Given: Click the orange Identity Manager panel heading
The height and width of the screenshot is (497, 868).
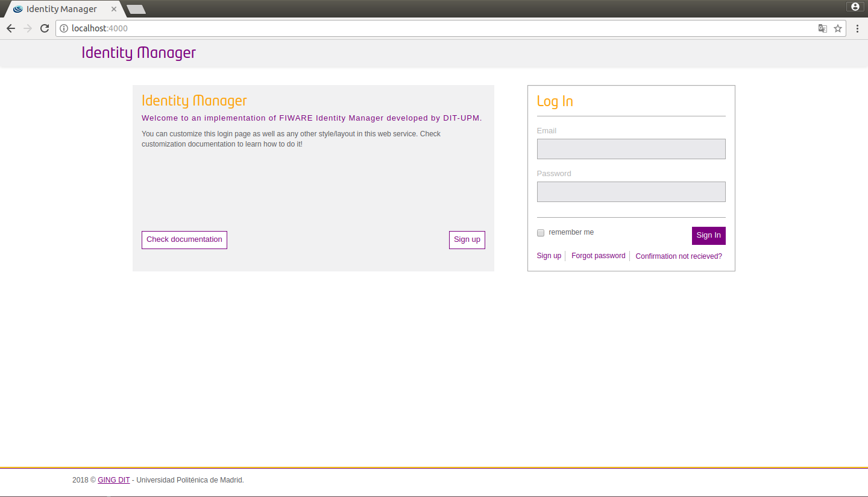Looking at the screenshot, I should [194, 101].
